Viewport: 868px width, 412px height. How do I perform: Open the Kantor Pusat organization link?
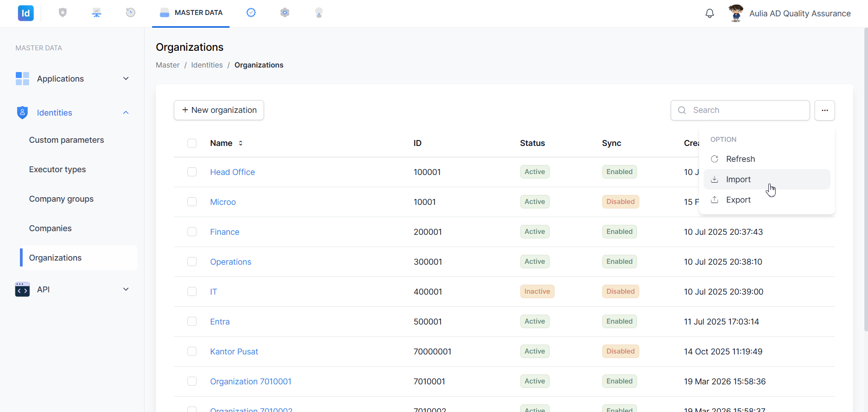click(234, 352)
